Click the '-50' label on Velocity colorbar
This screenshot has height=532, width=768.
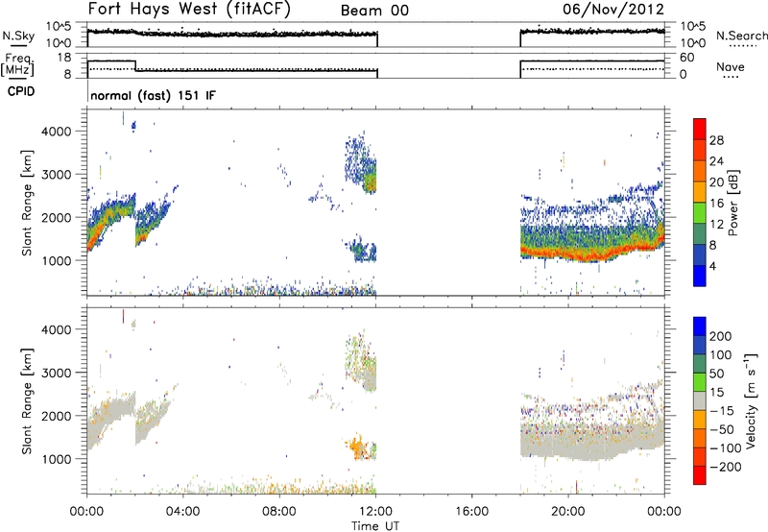tap(722, 429)
